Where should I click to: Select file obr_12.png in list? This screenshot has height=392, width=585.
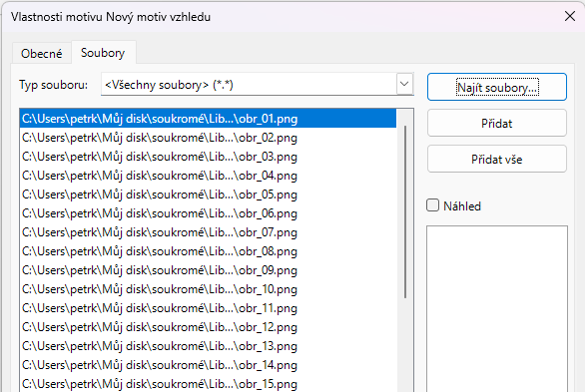point(209,327)
